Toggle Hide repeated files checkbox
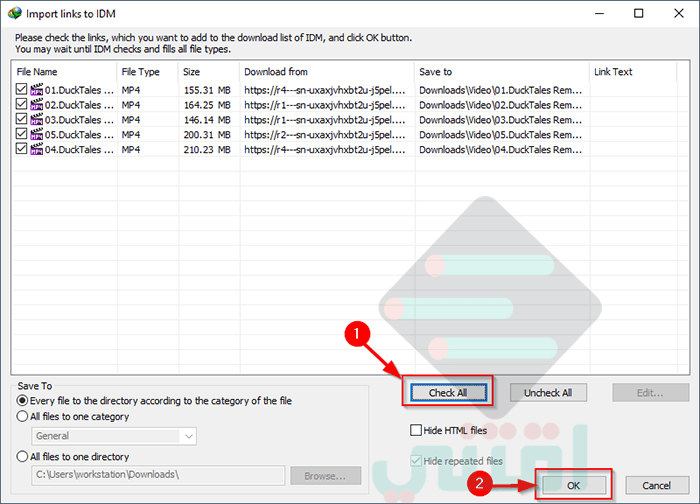The width and height of the screenshot is (700, 504). pyautogui.click(x=416, y=461)
